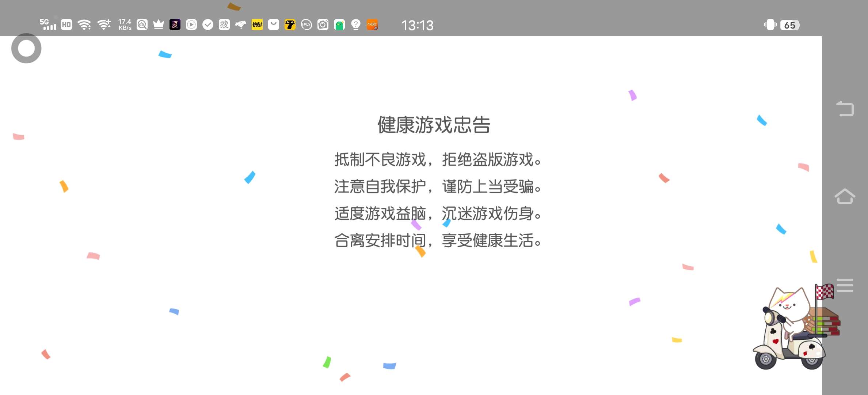This screenshot has width=868, height=395.
Task: Tap the Baidu search notification icon
Action: click(x=142, y=25)
